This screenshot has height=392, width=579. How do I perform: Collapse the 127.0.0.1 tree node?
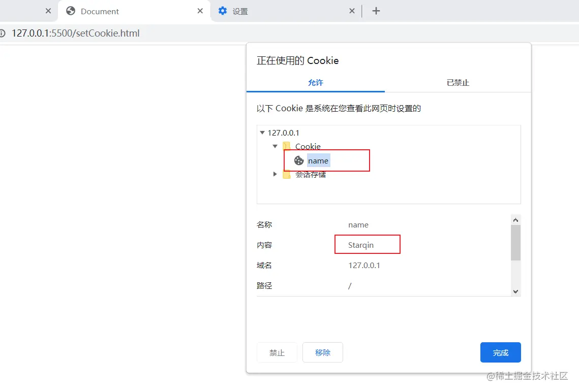pos(262,133)
